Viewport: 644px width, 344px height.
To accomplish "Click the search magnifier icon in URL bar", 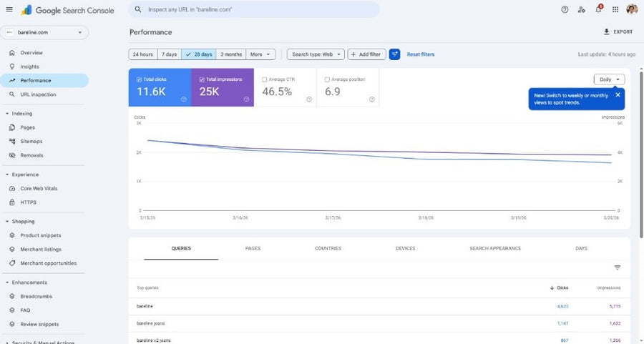I will 138,9.
